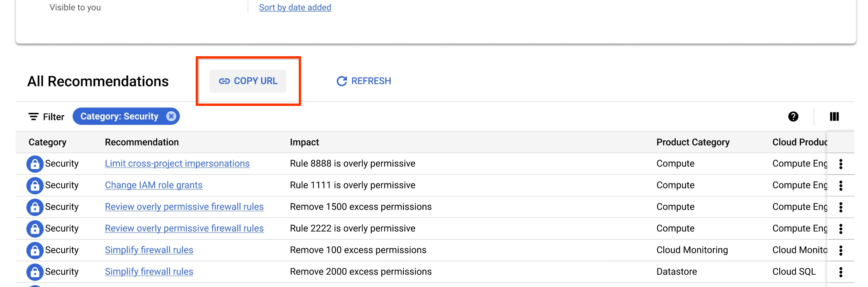Click security lock icon in Remove 1500 permissions row
Screen dimensions: 868x287
coord(35,207)
